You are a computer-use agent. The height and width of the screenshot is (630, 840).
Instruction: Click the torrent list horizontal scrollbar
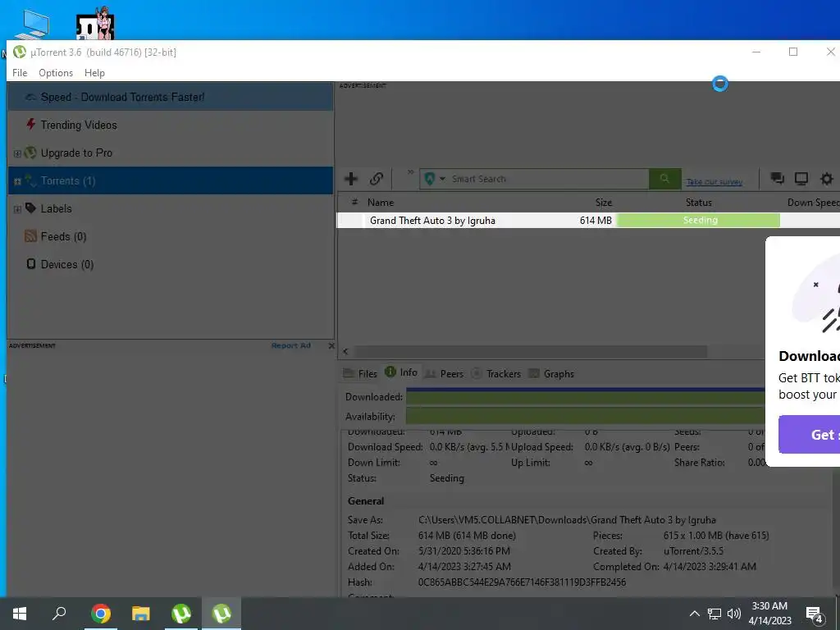531,351
